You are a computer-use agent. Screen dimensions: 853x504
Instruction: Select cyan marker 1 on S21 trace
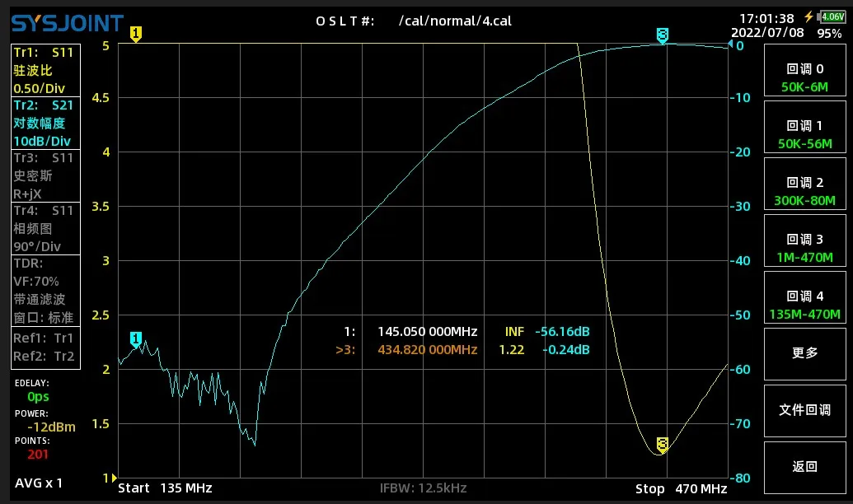[136, 340]
